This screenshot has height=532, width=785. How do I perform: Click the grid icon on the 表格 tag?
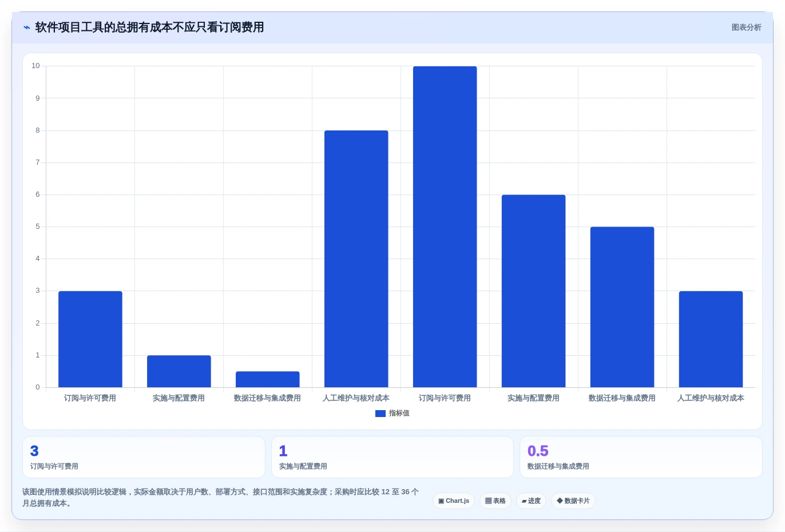[x=488, y=501]
